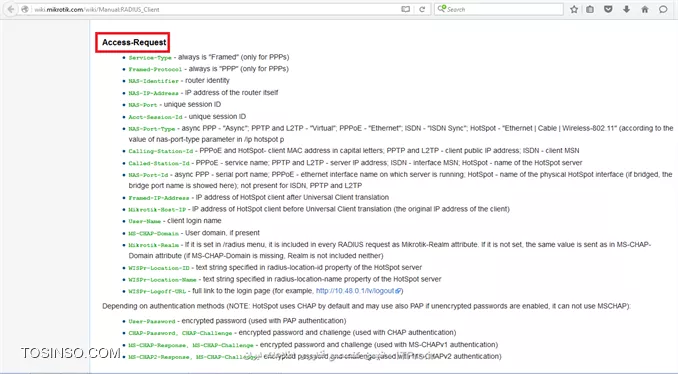The width and height of the screenshot is (678, 374).
Task: Select the WISPr-Location-ID attribute name
Action: point(159,268)
